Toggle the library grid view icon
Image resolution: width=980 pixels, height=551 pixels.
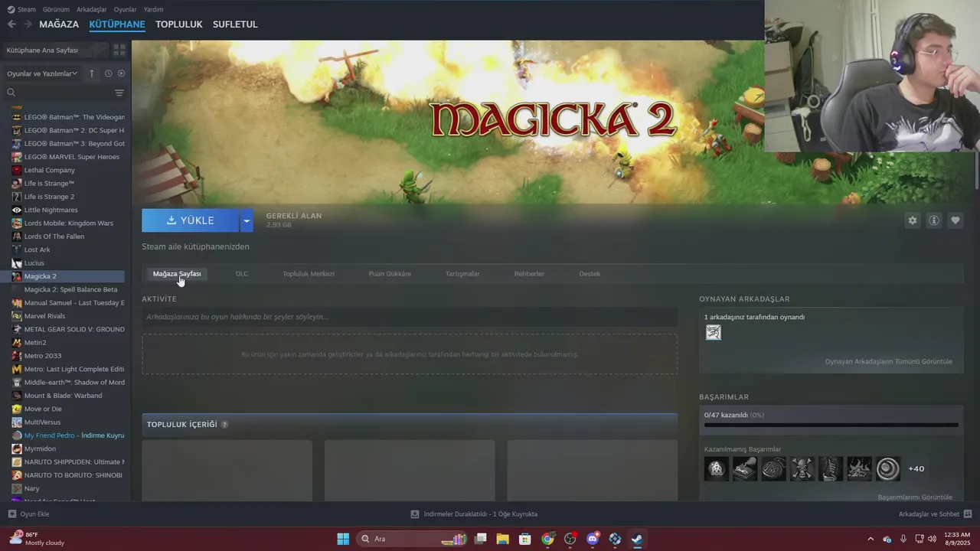click(119, 50)
